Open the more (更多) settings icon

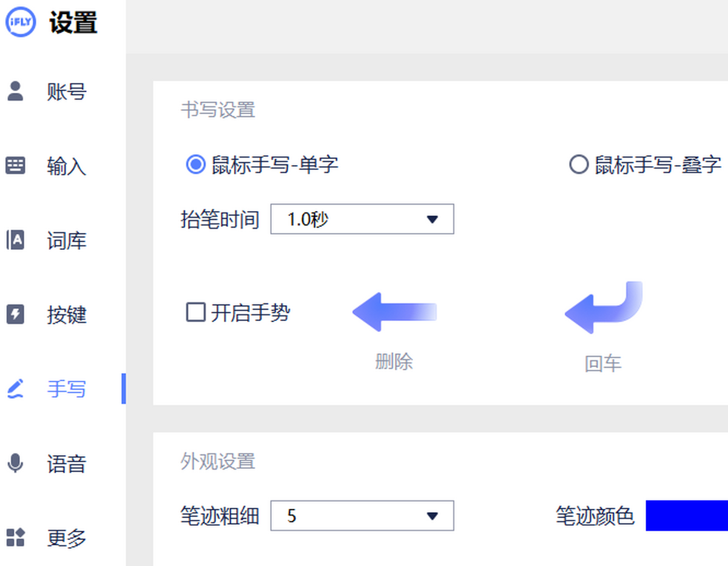click(15, 537)
